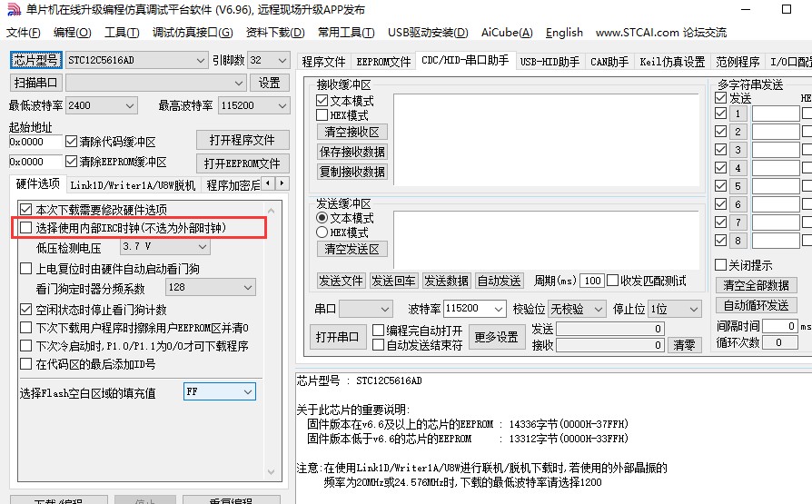Toggle 本次下载需要修改硬件选项 checkbox
The image size is (812, 504).
pyautogui.click(x=26, y=209)
